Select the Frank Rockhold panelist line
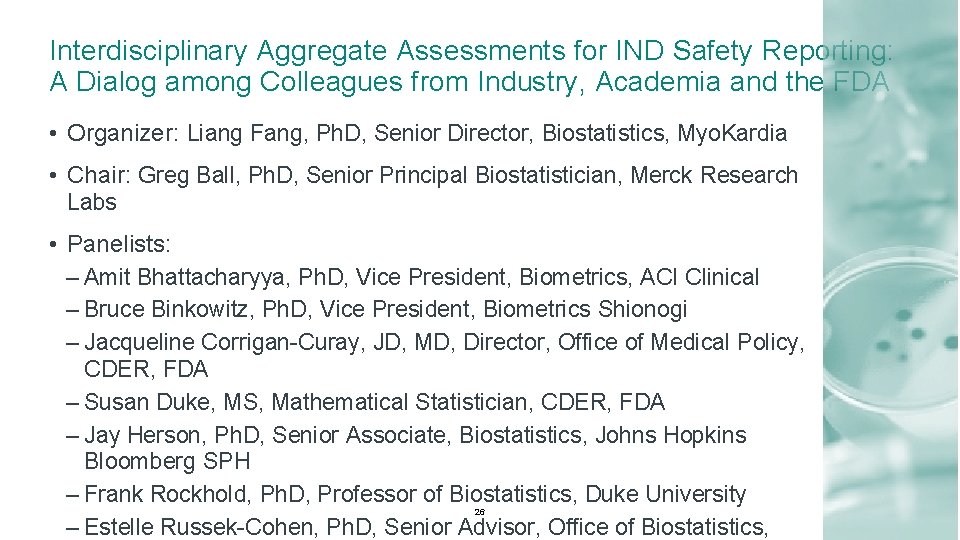The image size is (960, 540). 414,494
